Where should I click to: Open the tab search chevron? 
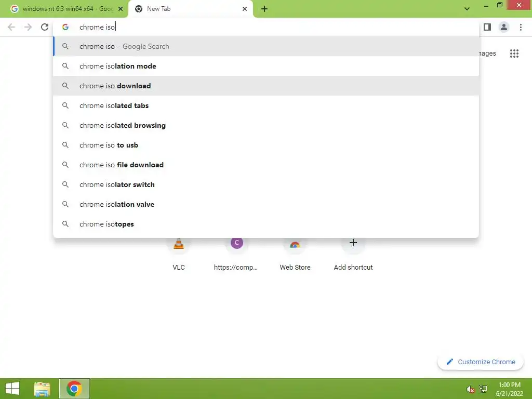click(x=467, y=9)
